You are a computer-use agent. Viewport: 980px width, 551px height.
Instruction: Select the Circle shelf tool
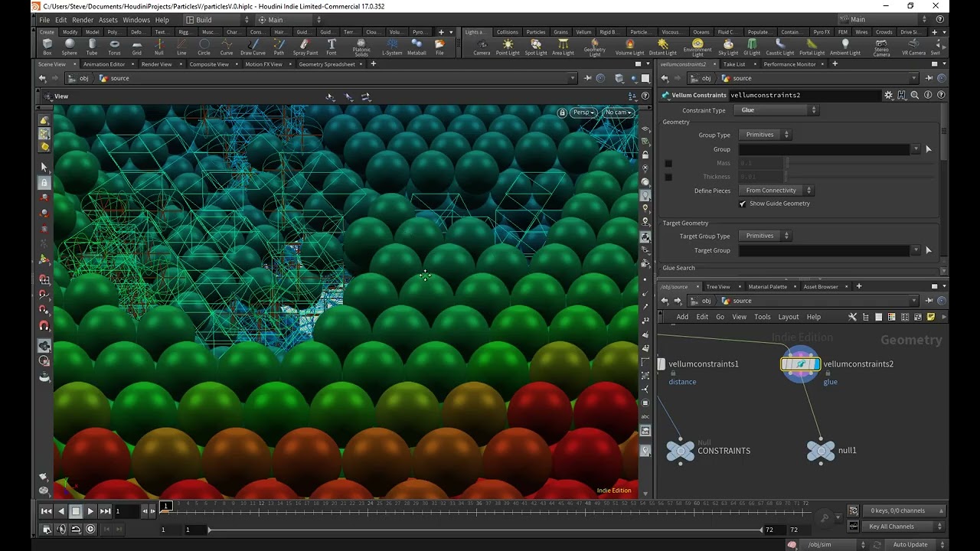click(x=204, y=47)
